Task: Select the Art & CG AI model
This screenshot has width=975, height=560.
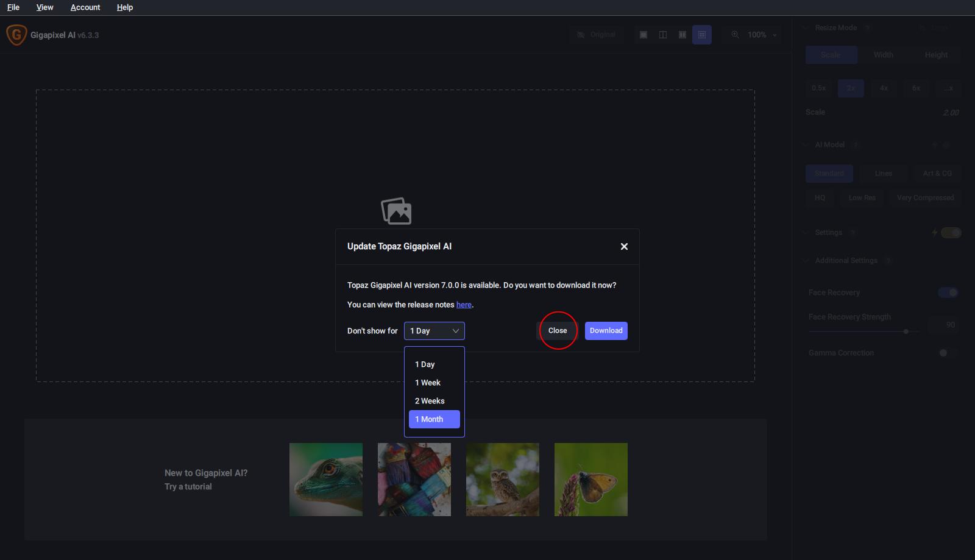Action: pyautogui.click(x=937, y=174)
